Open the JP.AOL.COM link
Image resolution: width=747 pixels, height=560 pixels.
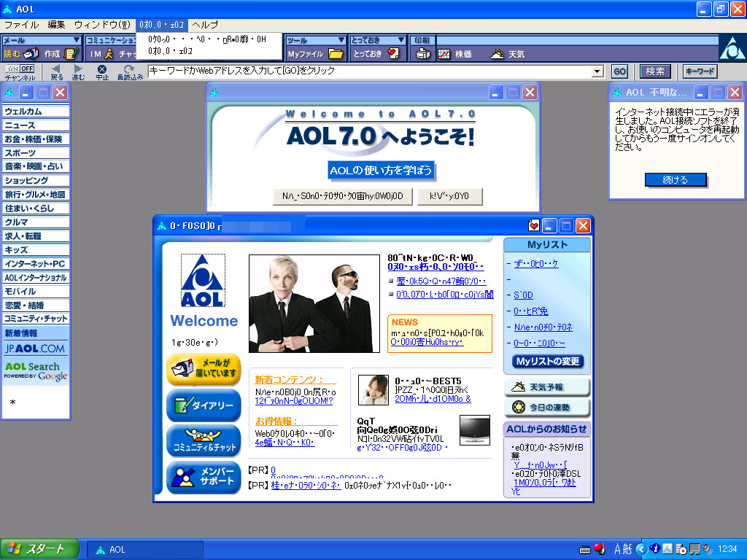point(35,349)
